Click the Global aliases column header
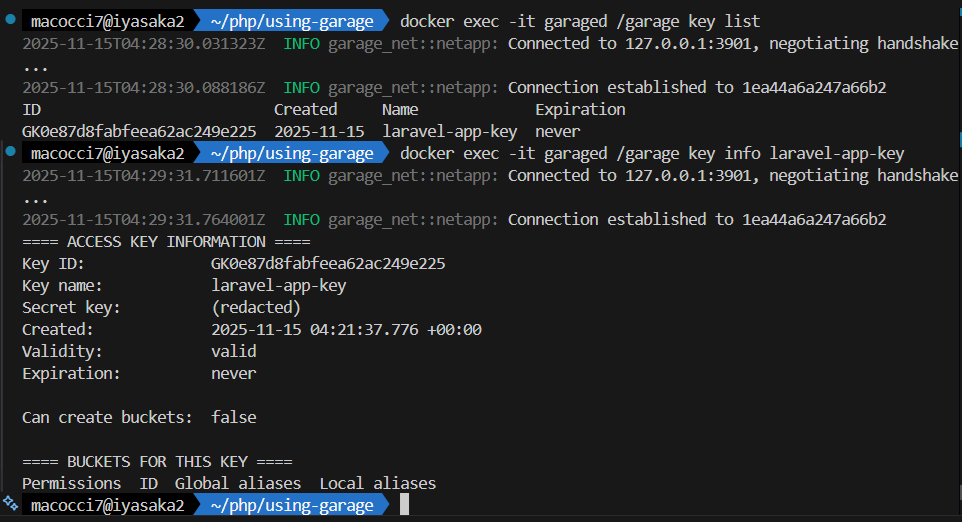The width and height of the screenshot is (962, 522). [237, 483]
